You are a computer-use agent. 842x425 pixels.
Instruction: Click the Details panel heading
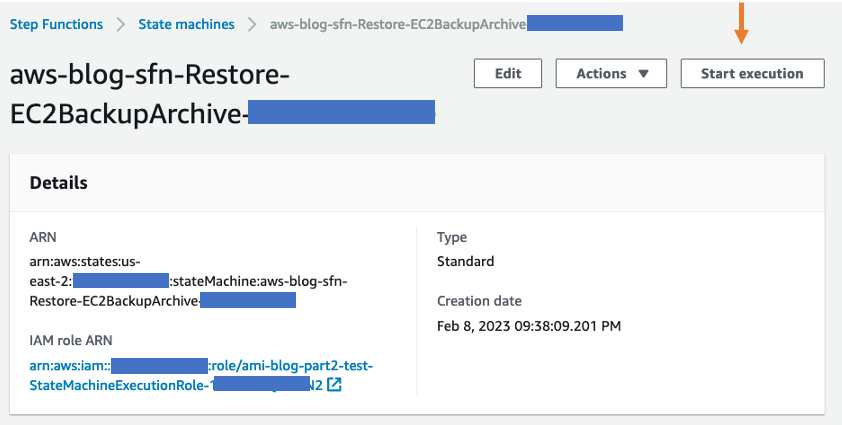[x=59, y=183]
